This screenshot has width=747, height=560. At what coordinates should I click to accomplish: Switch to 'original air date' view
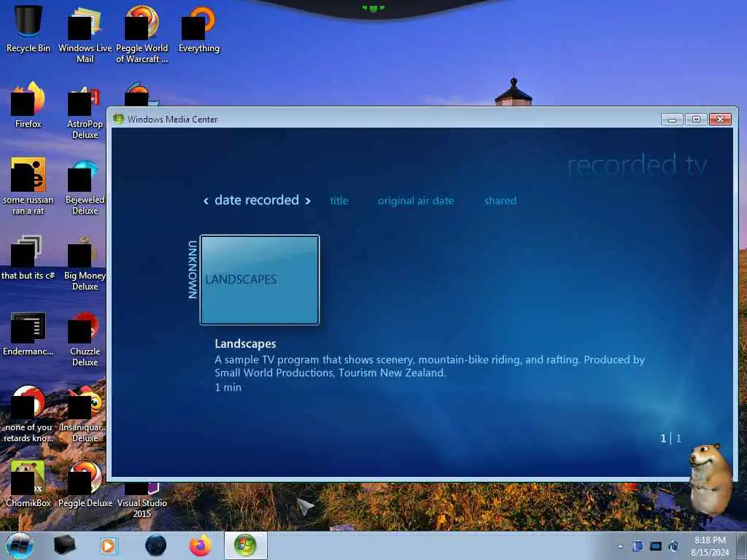pyautogui.click(x=416, y=201)
